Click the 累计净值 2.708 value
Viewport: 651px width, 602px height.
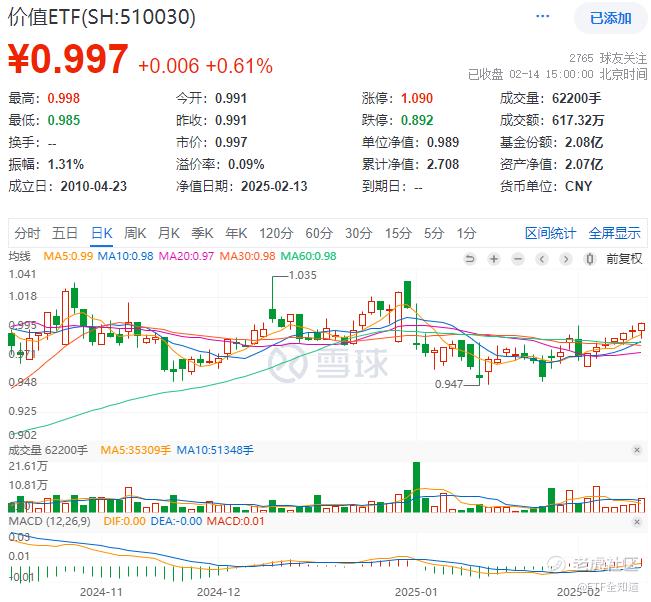pos(443,164)
